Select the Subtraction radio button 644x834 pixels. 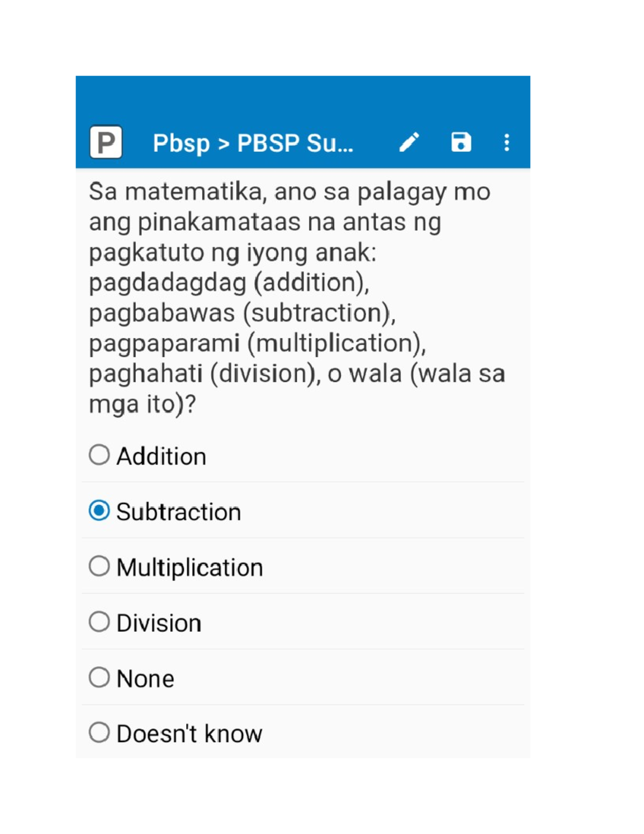pos(99,510)
